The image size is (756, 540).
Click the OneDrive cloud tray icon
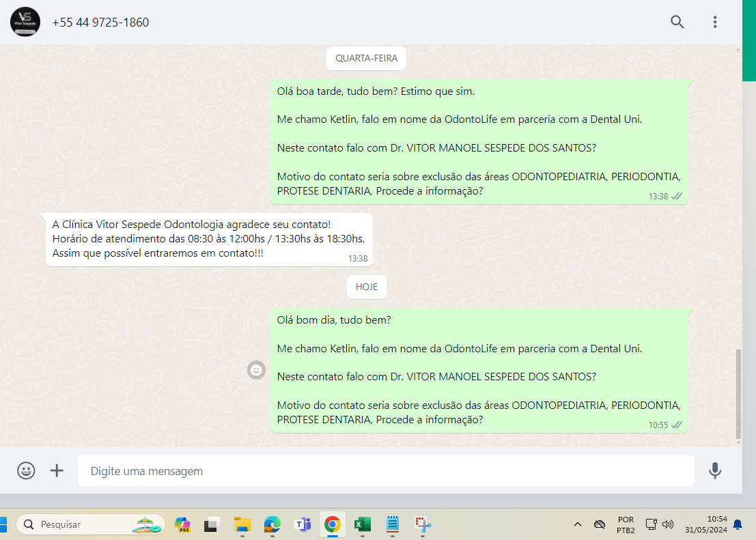(x=600, y=524)
